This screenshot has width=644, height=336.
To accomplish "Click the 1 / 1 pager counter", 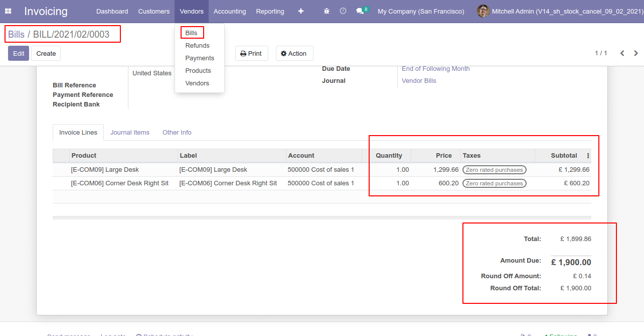I will 601,53.
